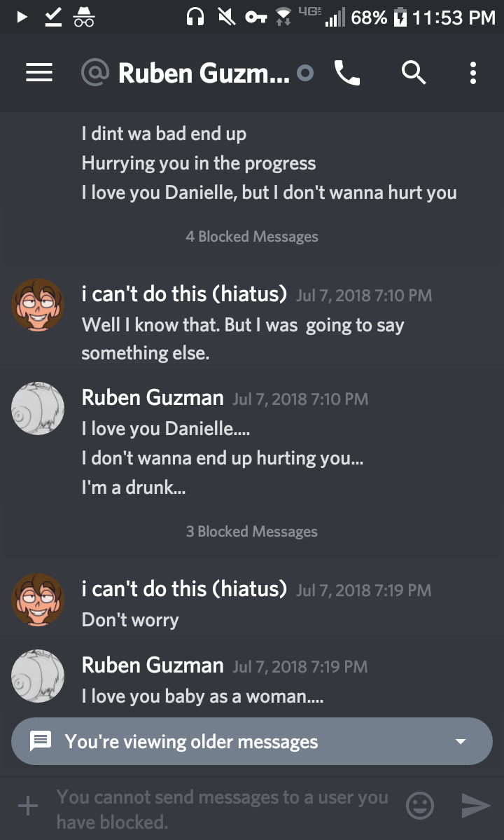Expand the 3 Blocked Messages
504x840 pixels.
pos(252,532)
